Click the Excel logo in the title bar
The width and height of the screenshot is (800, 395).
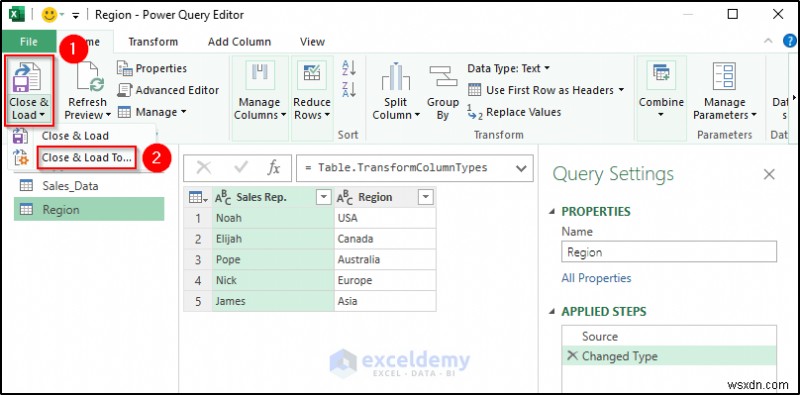[x=16, y=14]
